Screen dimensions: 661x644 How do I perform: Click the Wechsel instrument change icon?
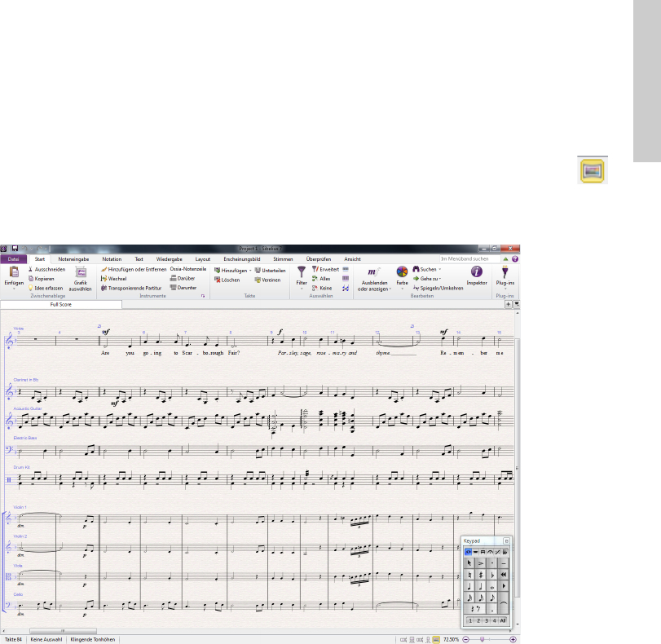pyautogui.click(x=104, y=279)
